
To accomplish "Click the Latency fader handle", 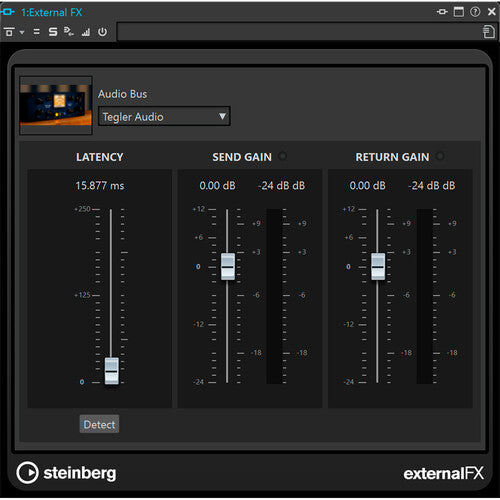I will pos(111,371).
